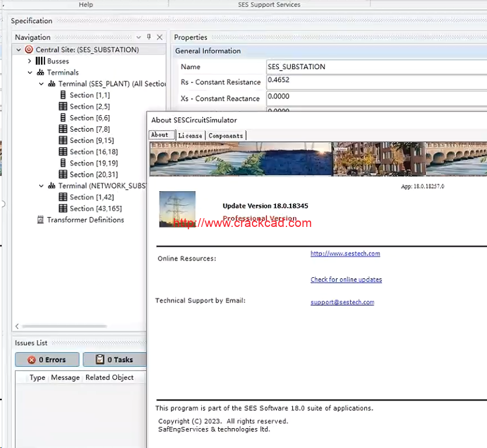The image size is (487, 448).
Task: Click the Xs - Constant Reactance field
Action: (x=377, y=98)
